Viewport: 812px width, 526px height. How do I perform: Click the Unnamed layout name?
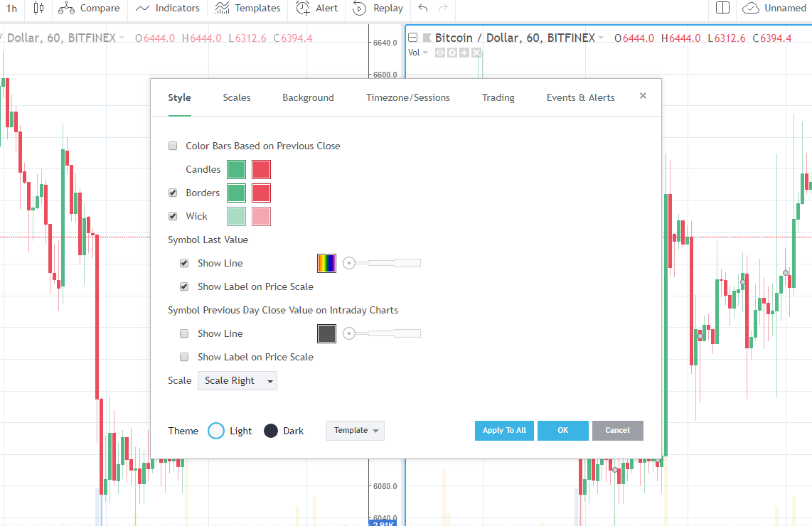(x=785, y=9)
